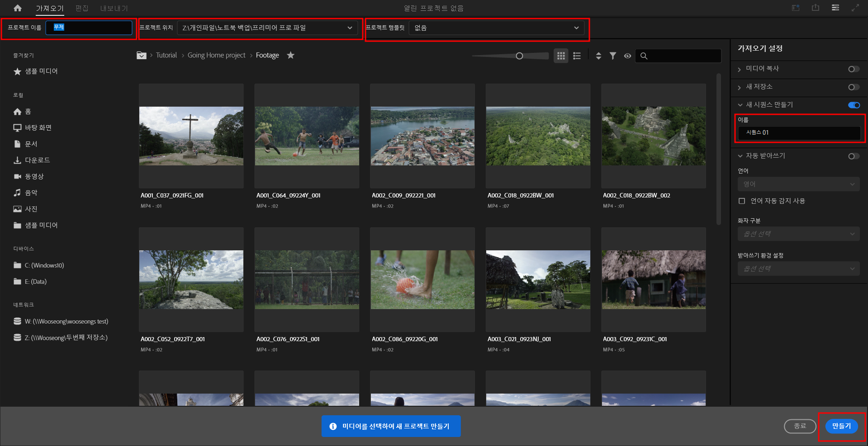Screen dimensions: 868x446
Task: Open 다운로드 in sidebar
Action: 32,160
